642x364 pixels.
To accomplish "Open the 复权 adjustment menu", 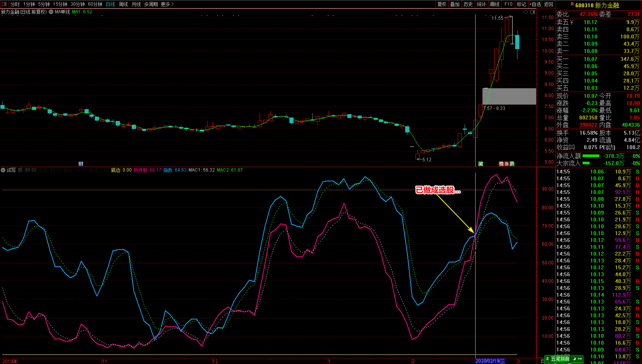I will [442, 4].
